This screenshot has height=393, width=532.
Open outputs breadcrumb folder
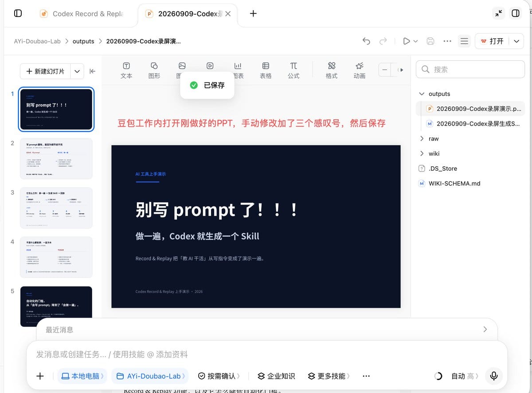pos(83,41)
